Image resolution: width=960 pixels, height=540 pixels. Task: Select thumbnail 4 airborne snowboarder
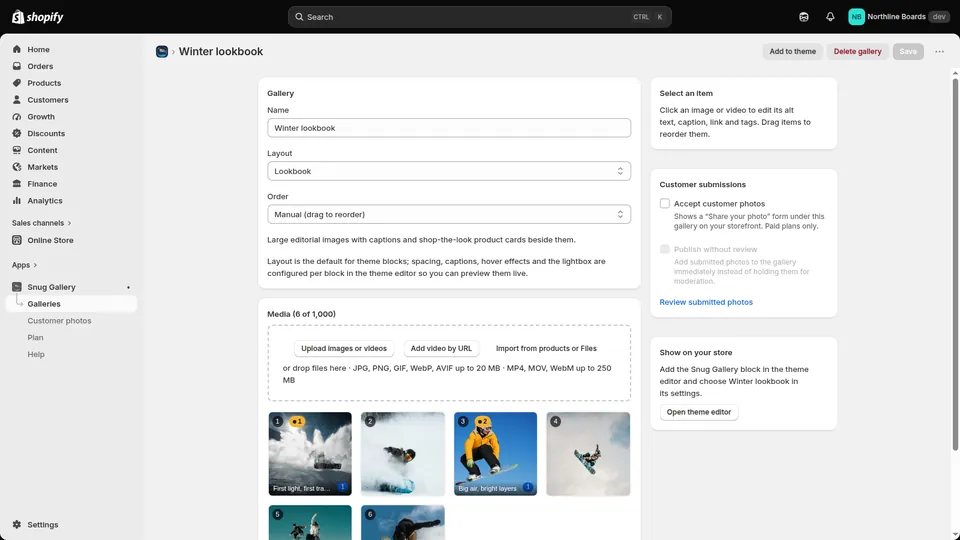[588, 454]
